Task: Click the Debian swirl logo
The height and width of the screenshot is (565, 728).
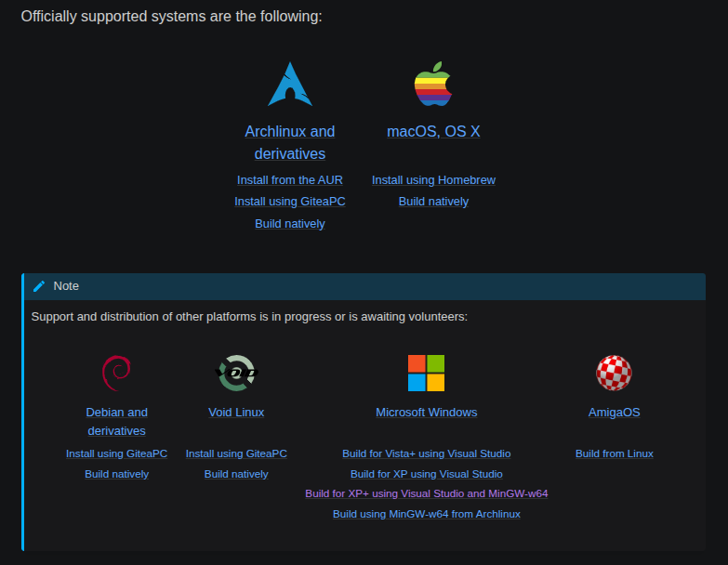Action: click(x=116, y=373)
